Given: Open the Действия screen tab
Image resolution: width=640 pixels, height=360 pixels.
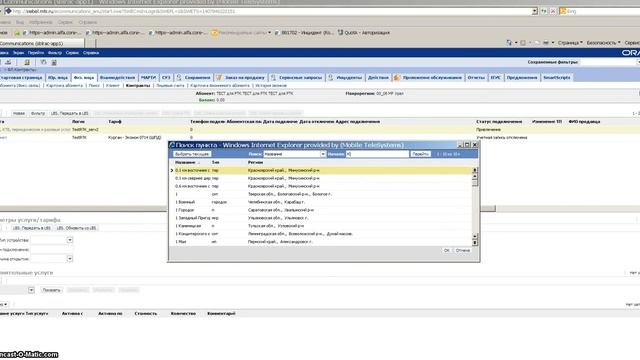Looking at the screenshot, I should (378, 77).
